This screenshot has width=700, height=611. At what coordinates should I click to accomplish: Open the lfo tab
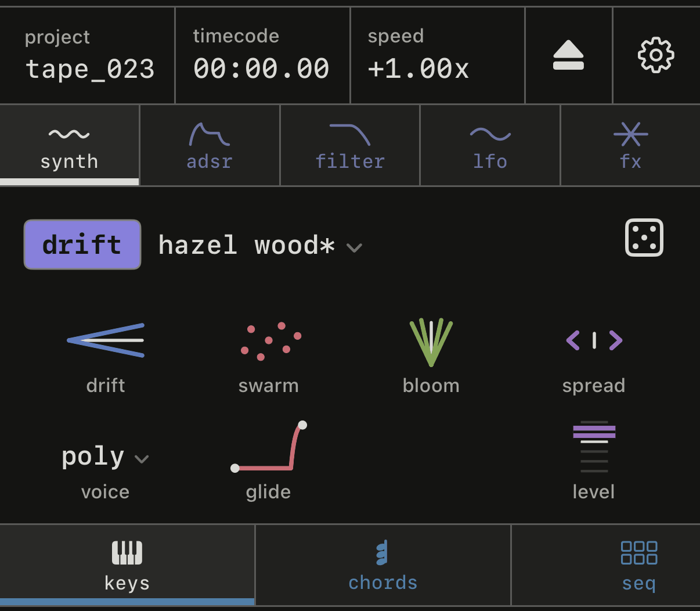click(x=490, y=145)
